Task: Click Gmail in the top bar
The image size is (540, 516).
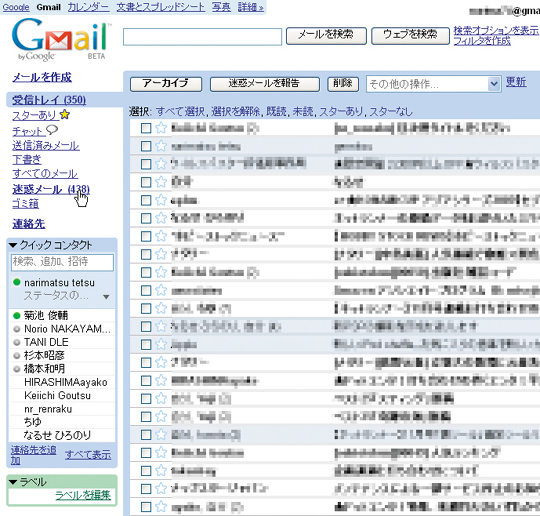Action: pyautogui.click(x=49, y=7)
